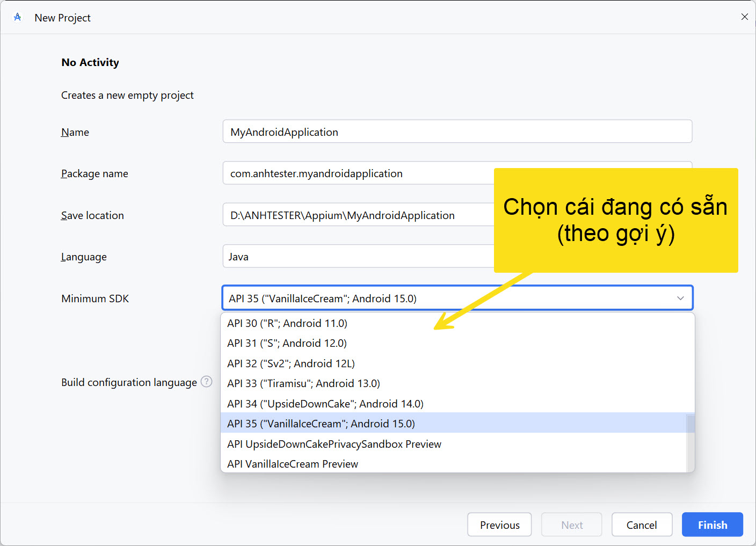
Task: Click the Language label
Action: coord(84,257)
